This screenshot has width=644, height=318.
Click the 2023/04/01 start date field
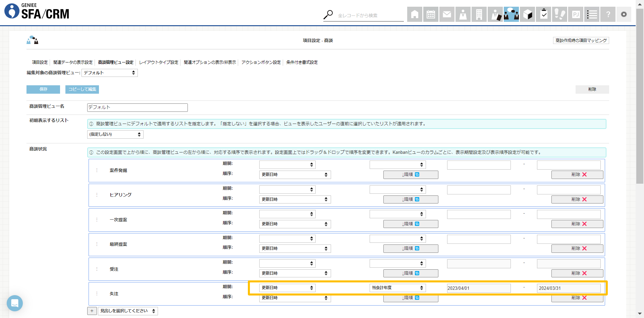click(479, 288)
